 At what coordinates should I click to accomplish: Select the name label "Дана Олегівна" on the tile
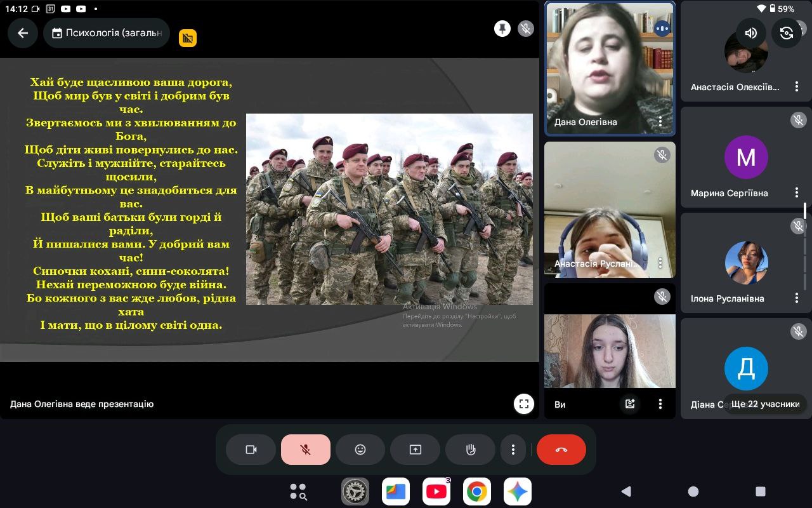pyautogui.click(x=586, y=122)
